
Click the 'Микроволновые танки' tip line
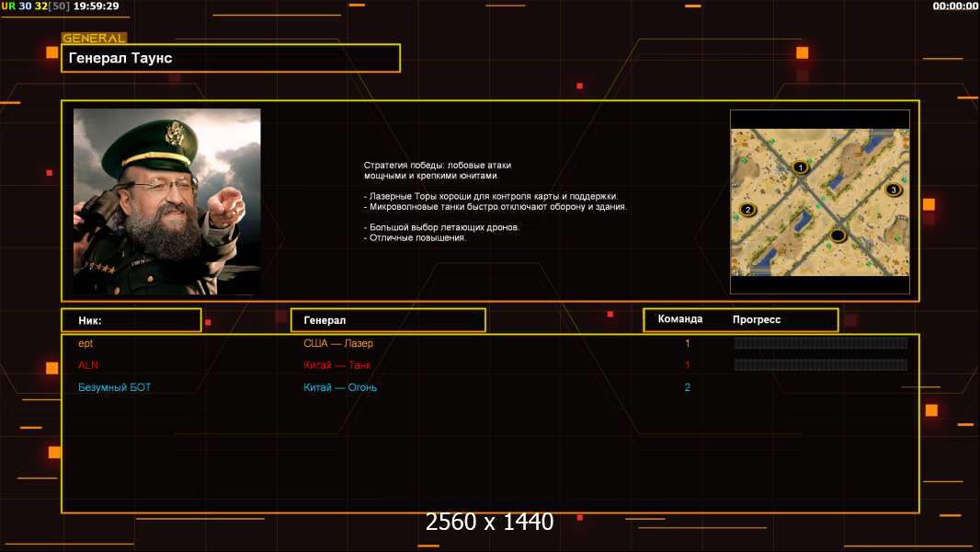495,207
